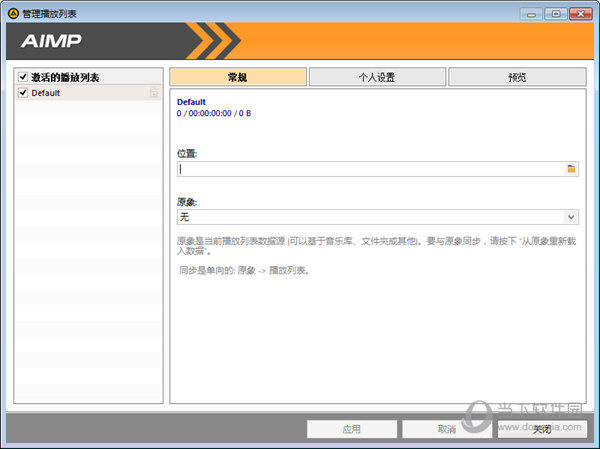Click the folder browse icon in 位置 field
The image size is (600, 449).
[x=571, y=169]
